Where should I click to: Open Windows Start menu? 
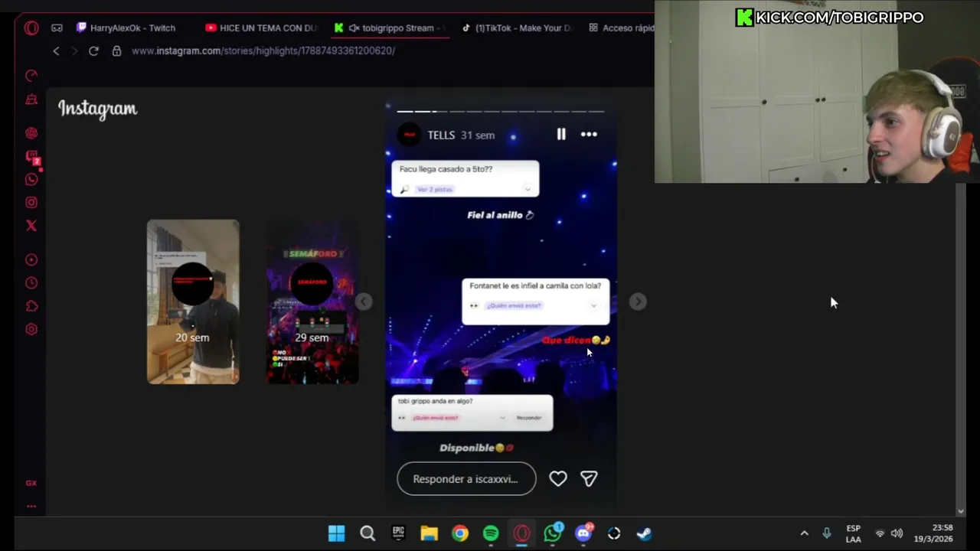(337, 533)
